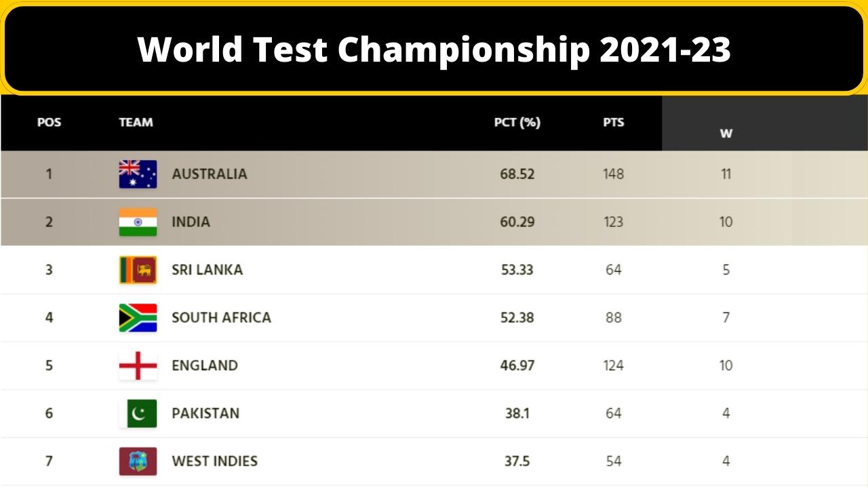Click the POS column header
Image resolution: width=868 pixels, height=488 pixels.
pos(49,123)
